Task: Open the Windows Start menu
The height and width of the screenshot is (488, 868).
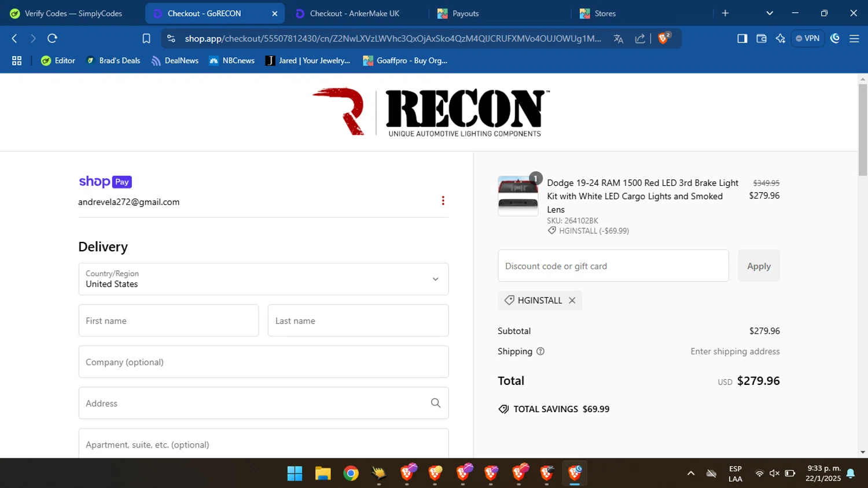Action: point(295,474)
